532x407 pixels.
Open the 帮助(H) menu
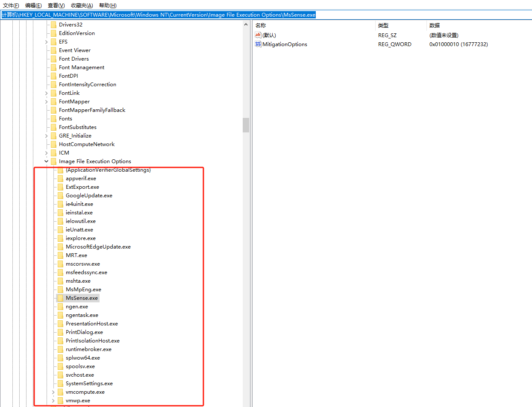(108, 5)
